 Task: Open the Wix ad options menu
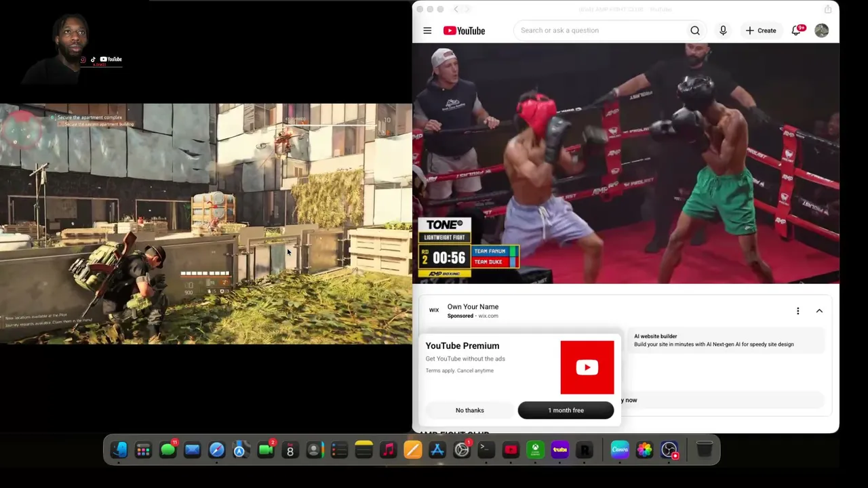tap(797, 311)
